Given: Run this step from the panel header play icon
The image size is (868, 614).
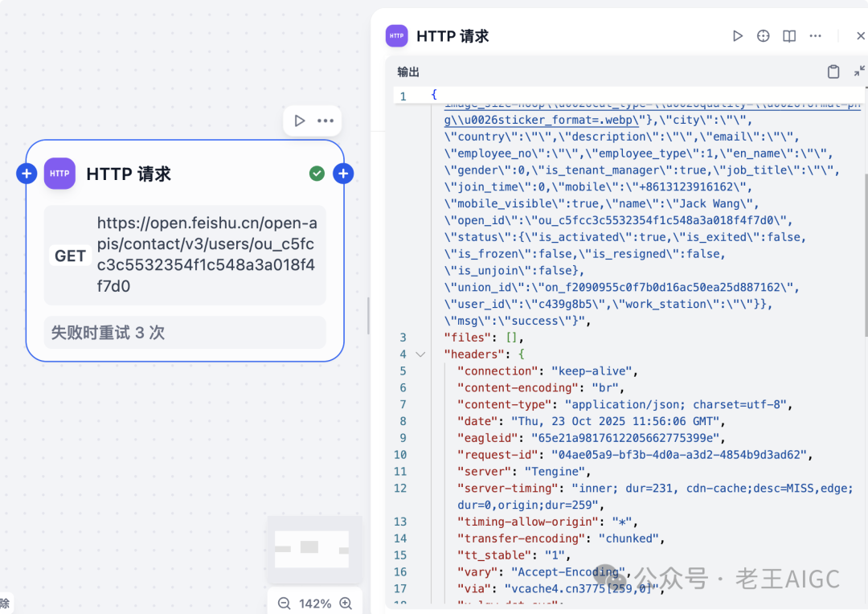Looking at the screenshot, I should (x=737, y=36).
